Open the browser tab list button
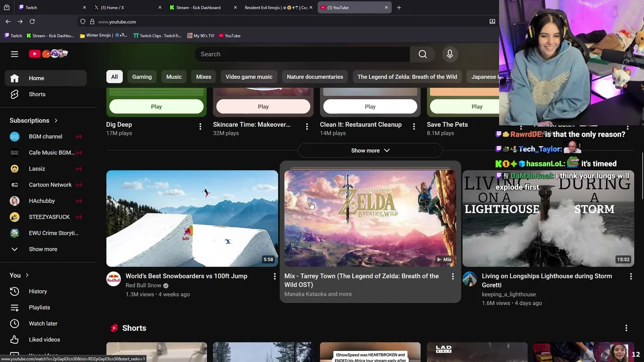 pos(7,8)
